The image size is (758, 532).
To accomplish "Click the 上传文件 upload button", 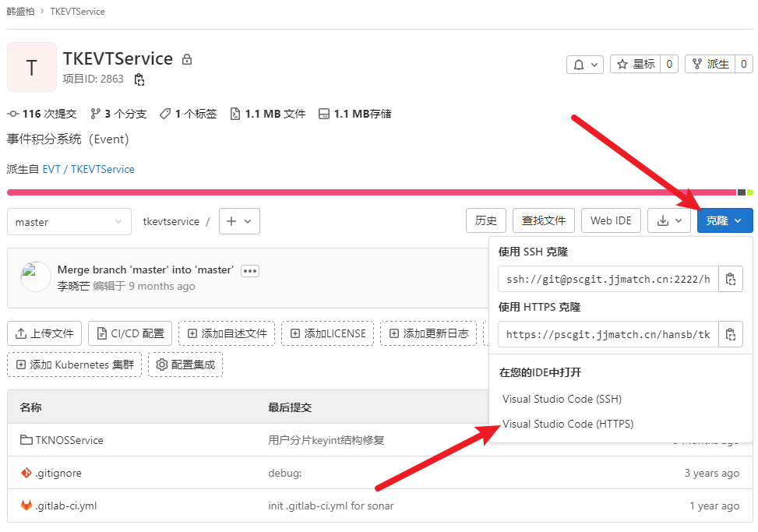I will pos(44,333).
